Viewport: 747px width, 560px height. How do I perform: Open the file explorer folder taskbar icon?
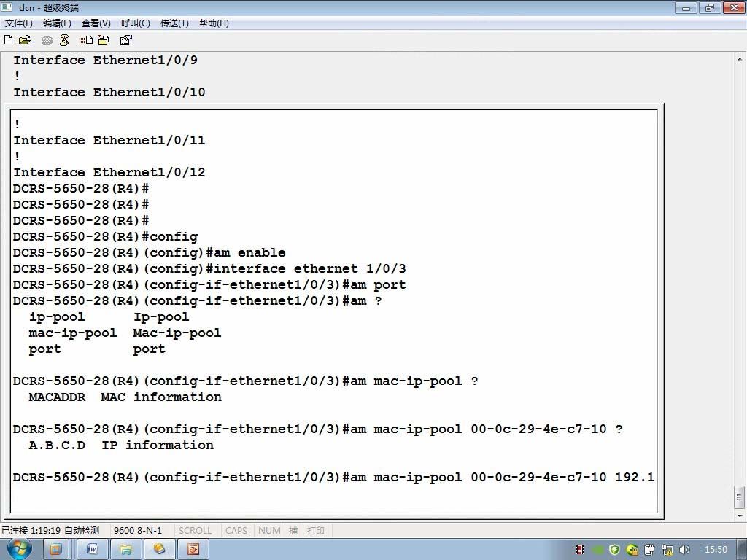125,550
